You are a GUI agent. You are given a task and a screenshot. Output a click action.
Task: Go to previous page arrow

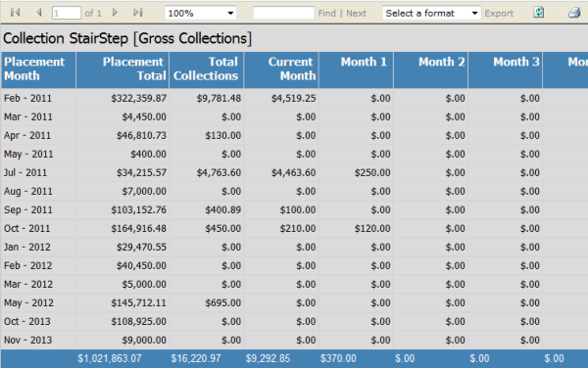(x=39, y=13)
